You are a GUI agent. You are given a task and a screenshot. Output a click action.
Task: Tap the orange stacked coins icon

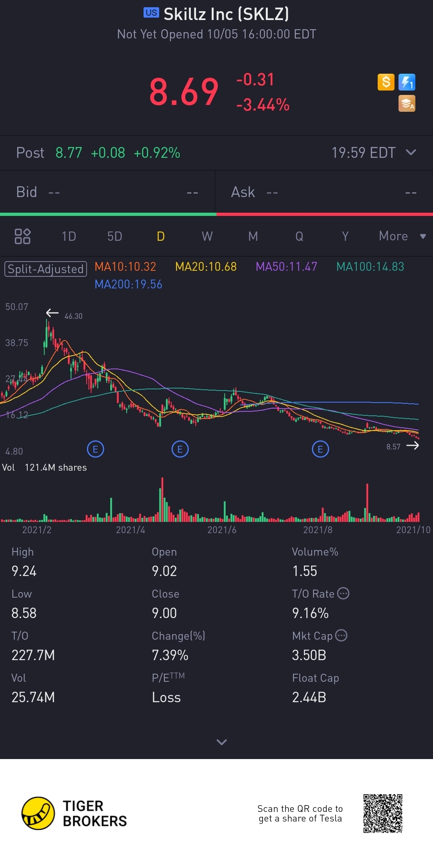(407, 103)
